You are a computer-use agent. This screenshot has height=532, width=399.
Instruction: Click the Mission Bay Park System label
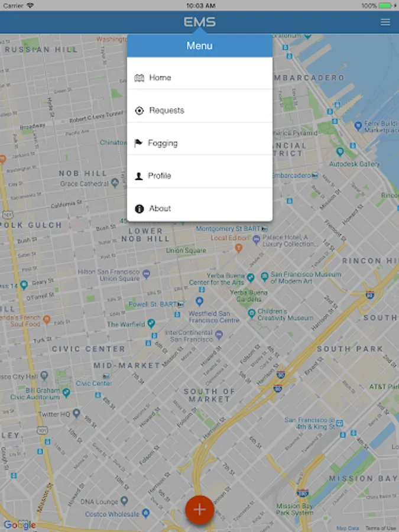(x=294, y=510)
